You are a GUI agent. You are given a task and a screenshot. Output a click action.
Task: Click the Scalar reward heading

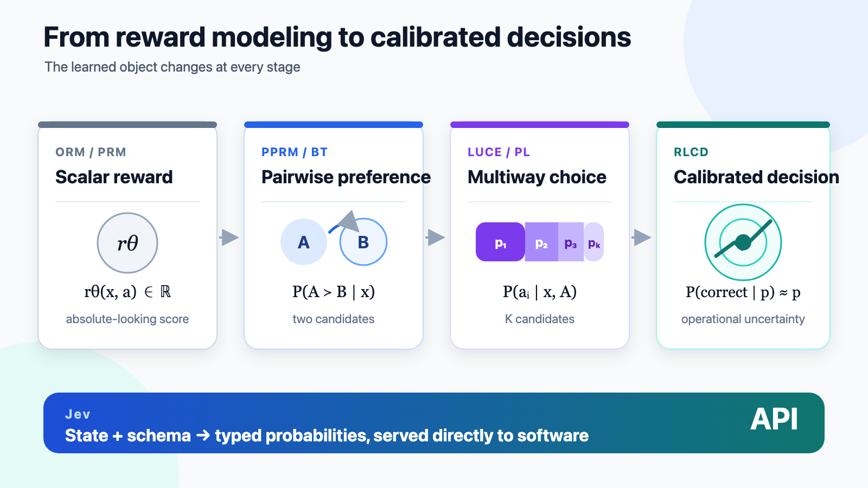coord(114,177)
